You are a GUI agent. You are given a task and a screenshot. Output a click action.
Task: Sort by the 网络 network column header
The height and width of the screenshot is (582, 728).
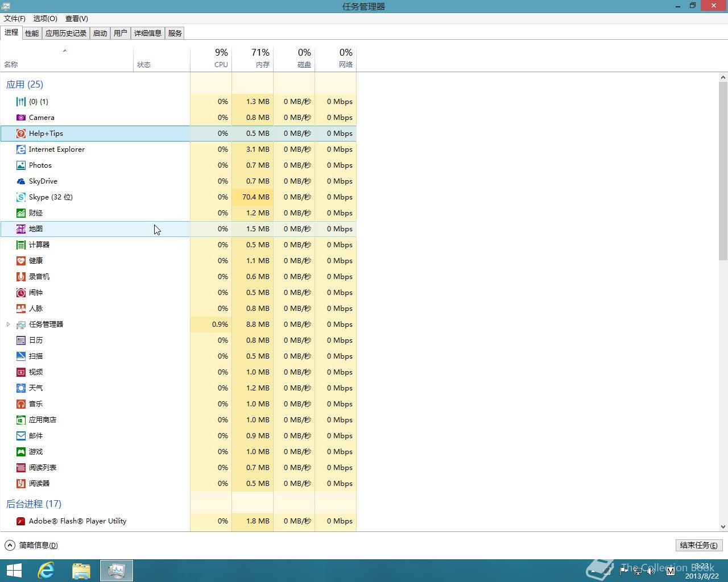[x=336, y=59]
